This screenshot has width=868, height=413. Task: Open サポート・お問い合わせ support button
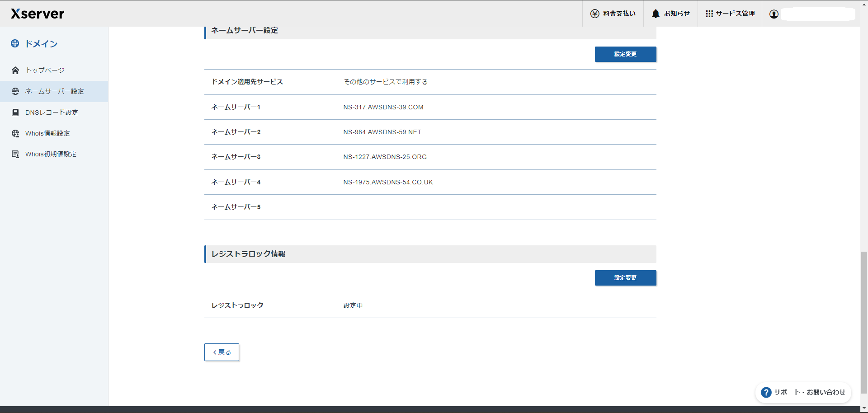(803, 392)
